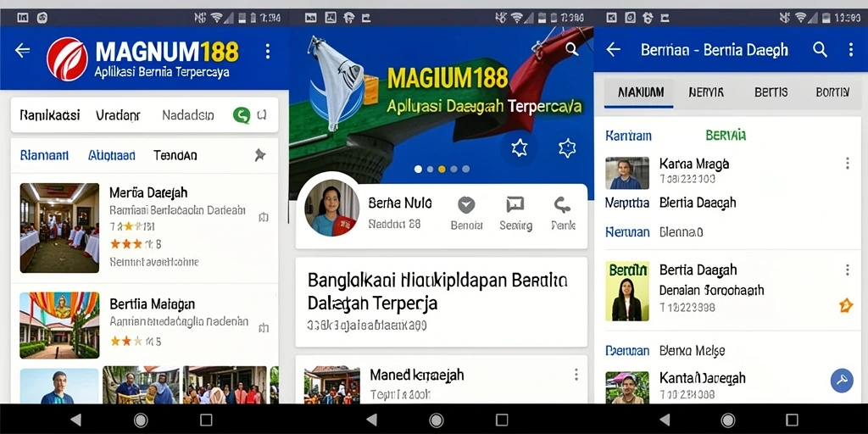Tap left star icon on banner
This screenshot has height=434, width=868.
click(520, 147)
